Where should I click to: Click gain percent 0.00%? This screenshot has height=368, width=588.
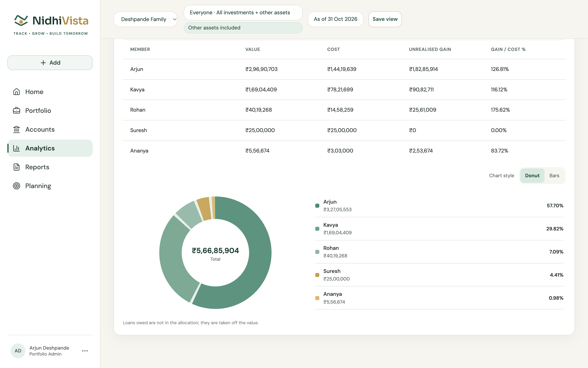pos(499,130)
